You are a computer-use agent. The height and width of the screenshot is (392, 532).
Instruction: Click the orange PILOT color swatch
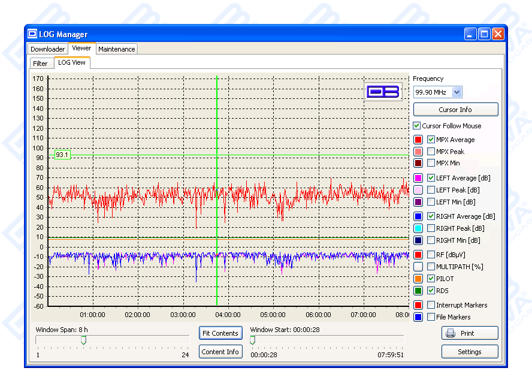coord(418,279)
